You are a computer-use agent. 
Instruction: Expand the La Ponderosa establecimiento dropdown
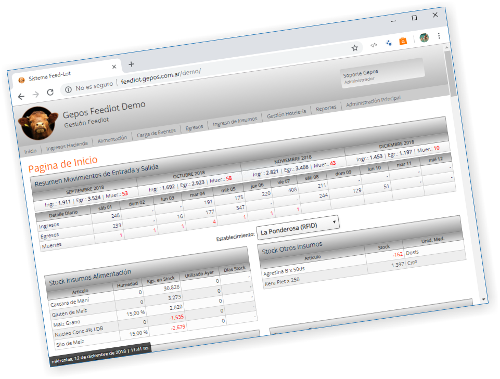298,227
